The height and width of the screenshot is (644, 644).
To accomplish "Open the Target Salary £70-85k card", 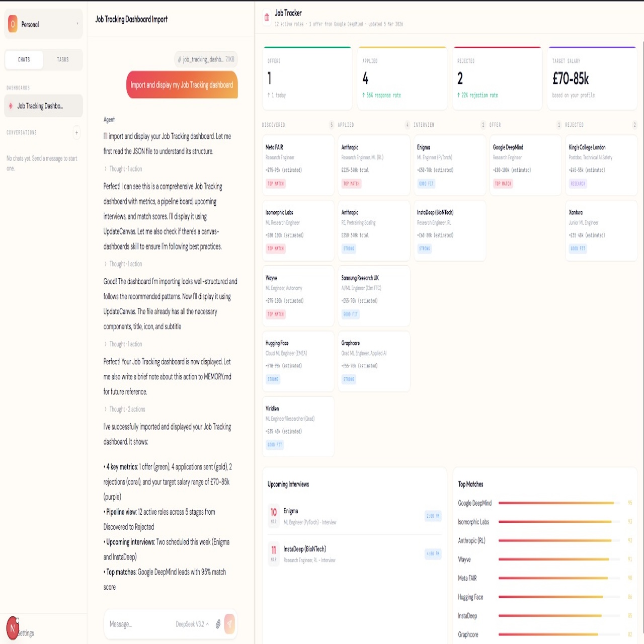I will (x=592, y=78).
